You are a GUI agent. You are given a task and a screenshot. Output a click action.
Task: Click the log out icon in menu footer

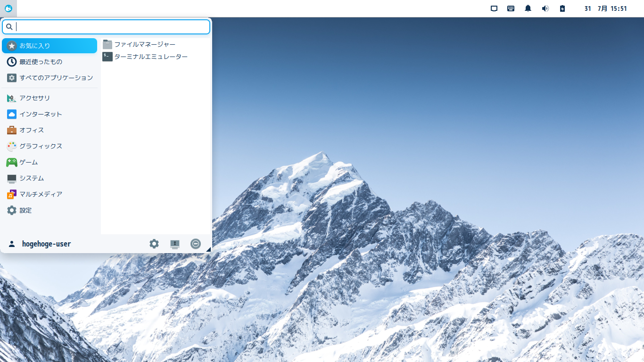tap(196, 244)
